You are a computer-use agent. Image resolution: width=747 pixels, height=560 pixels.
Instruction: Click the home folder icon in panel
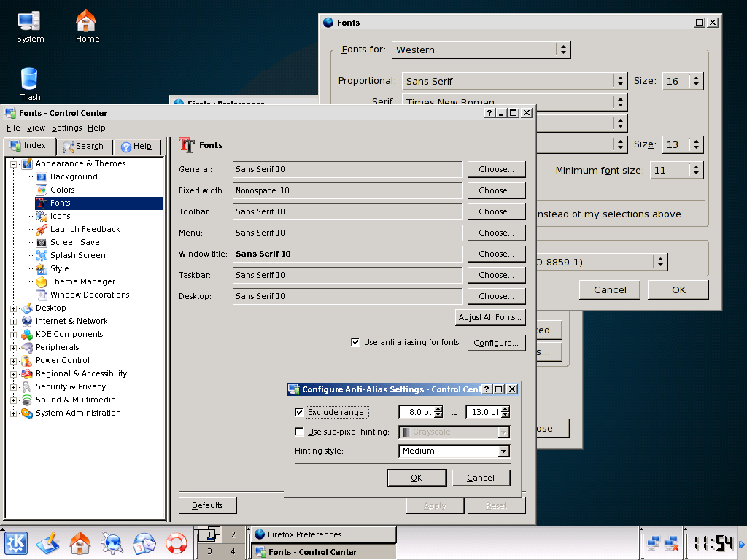[80, 543]
